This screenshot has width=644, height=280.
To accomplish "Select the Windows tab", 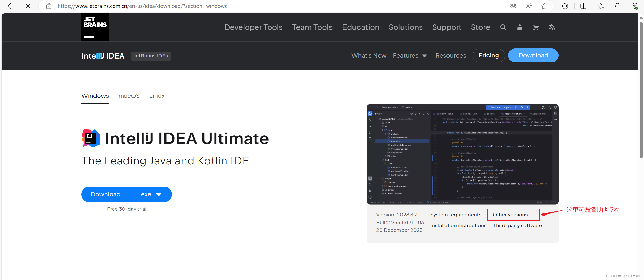I will click(95, 96).
